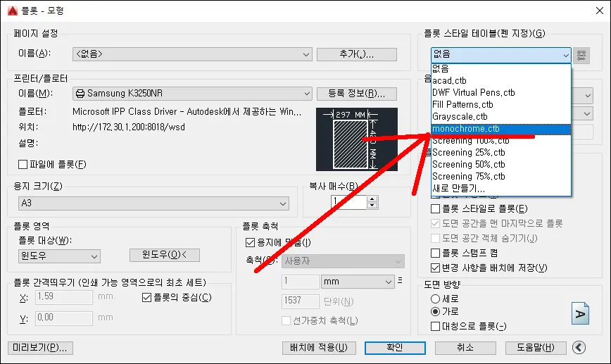Click the scale lineweight link icon beside mm
This screenshot has width=611, height=364.
(x=400, y=281)
